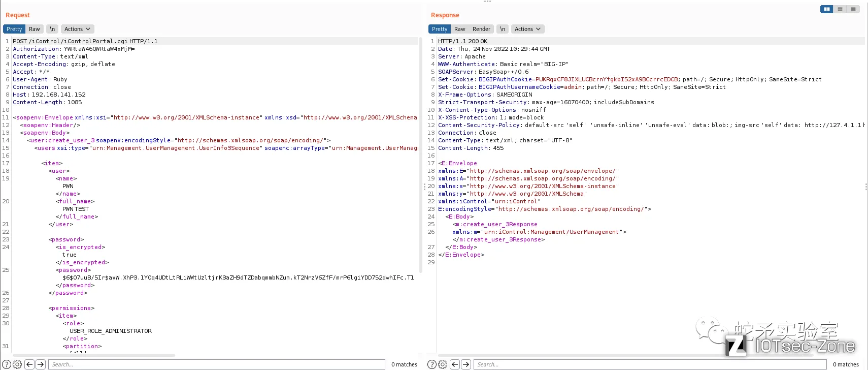The height and width of the screenshot is (370, 868).
Task: Toggle \n non-printable characters in Response
Action: (503, 29)
